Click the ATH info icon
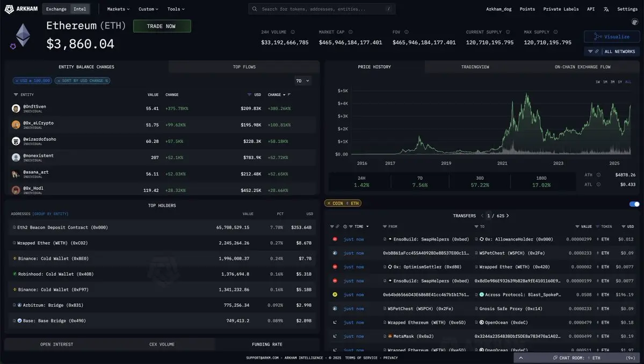 tap(598, 175)
